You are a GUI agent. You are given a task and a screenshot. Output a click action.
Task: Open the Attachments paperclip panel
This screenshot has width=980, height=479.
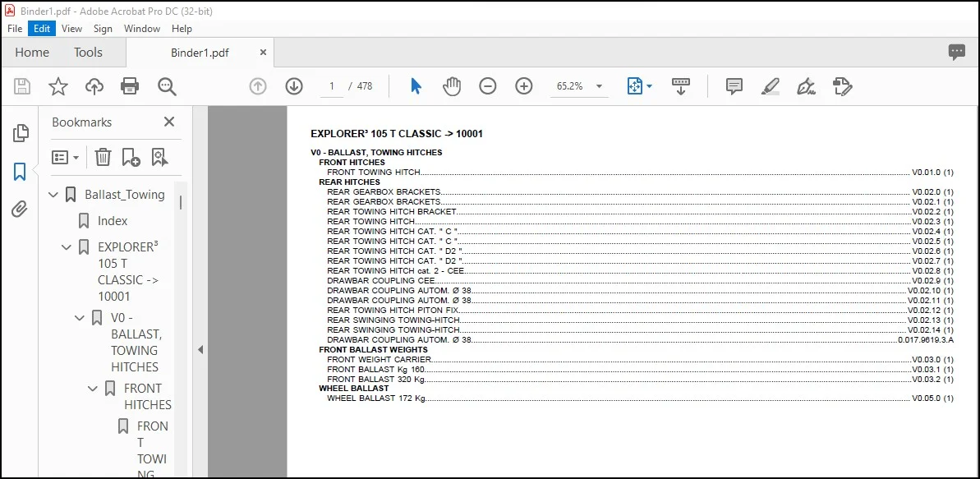20,209
